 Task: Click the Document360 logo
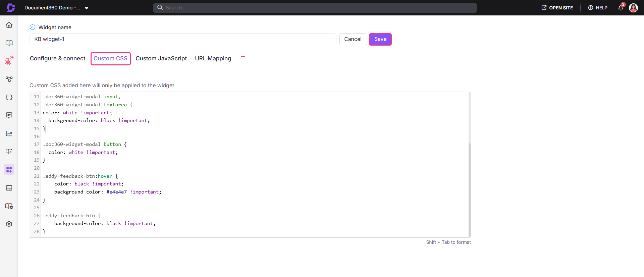(11, 7)
